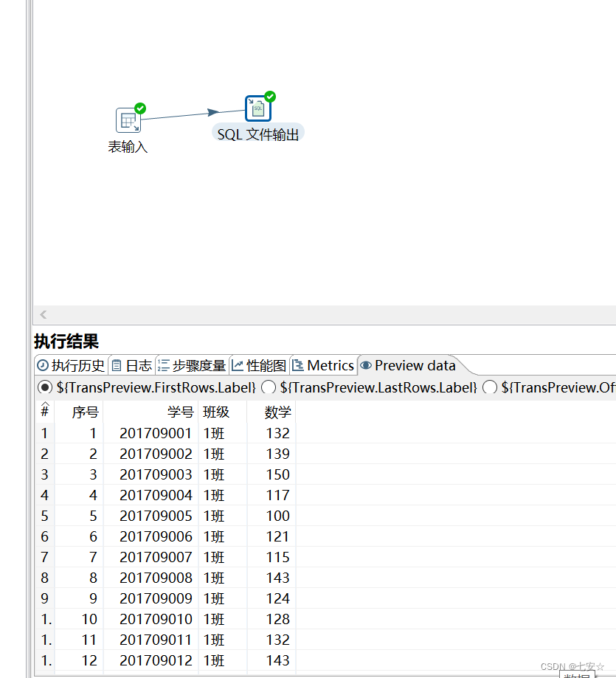Viewport: 616px width, 678px height.
Task: Click the 数学 column header
Action: (277, 412)
